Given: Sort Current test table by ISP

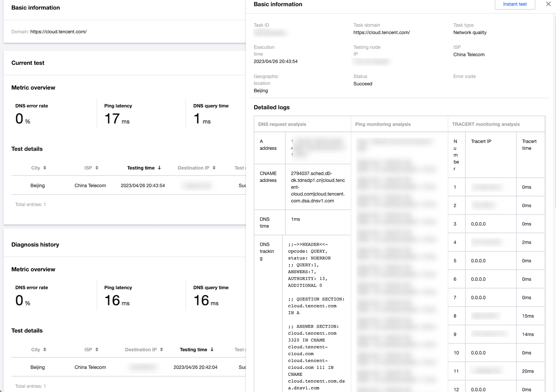Looking at the screenshot, I should (x=97, y=168).
